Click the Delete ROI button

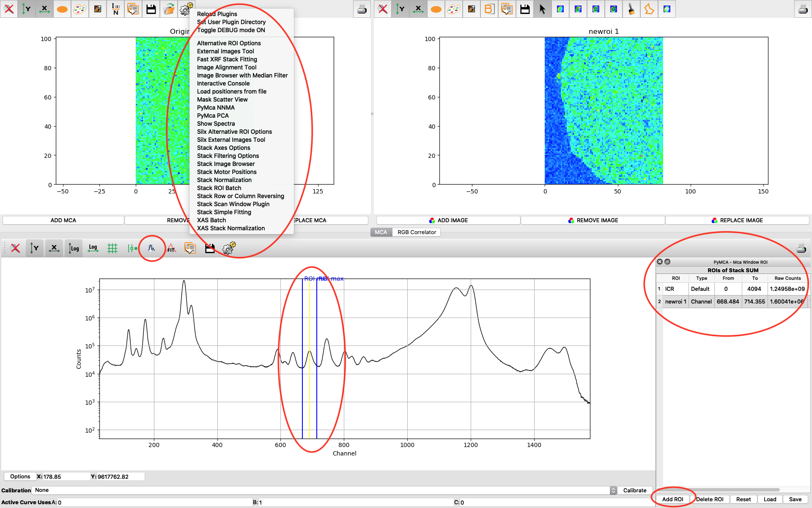710,499
